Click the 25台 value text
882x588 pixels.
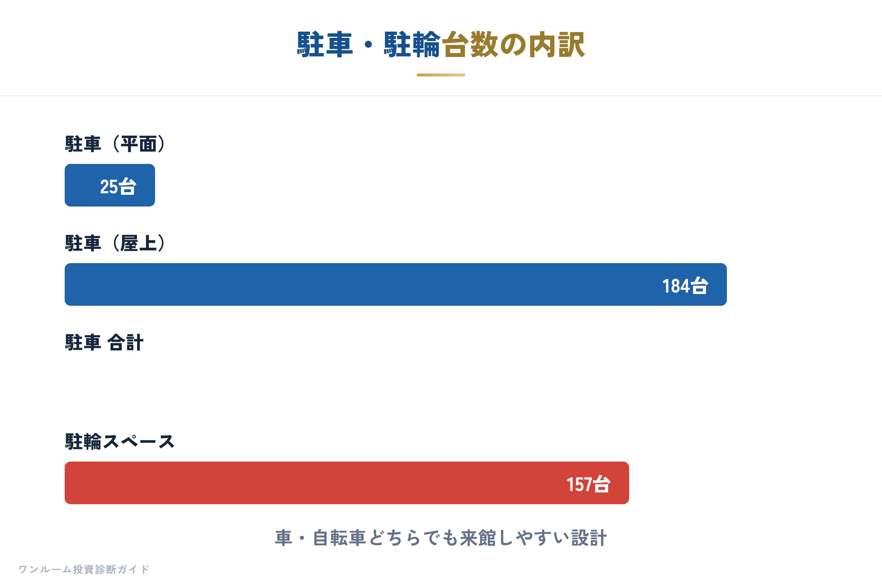click(x=118, y=186)
